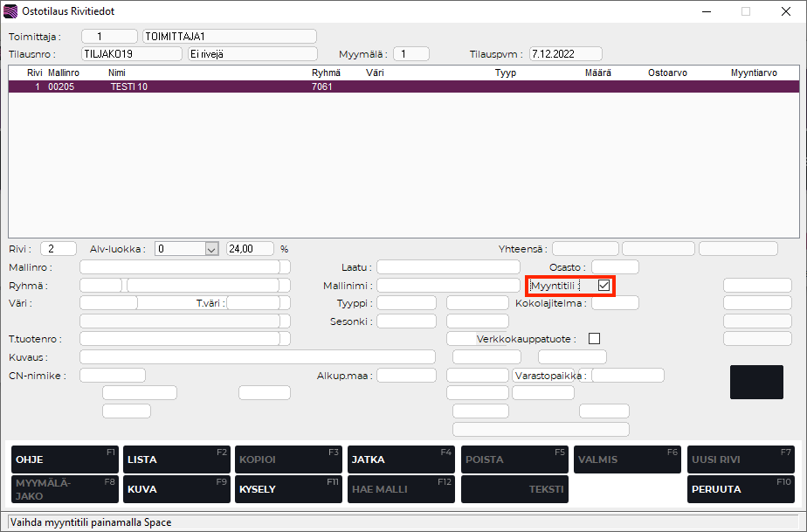
Task: Cancel with the PERUUTA F10 button
Action: [x=740, y=489]
